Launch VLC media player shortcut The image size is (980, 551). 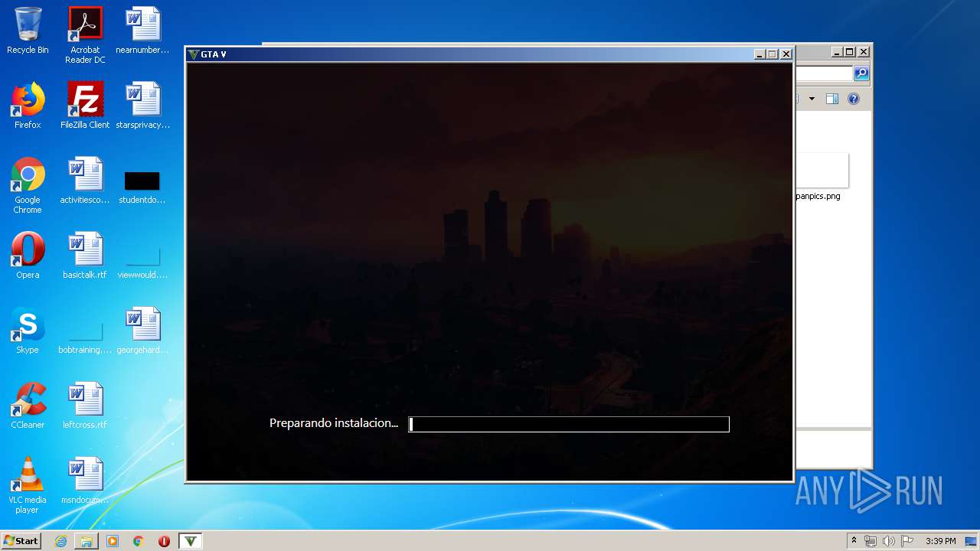[x=28, y=485]
